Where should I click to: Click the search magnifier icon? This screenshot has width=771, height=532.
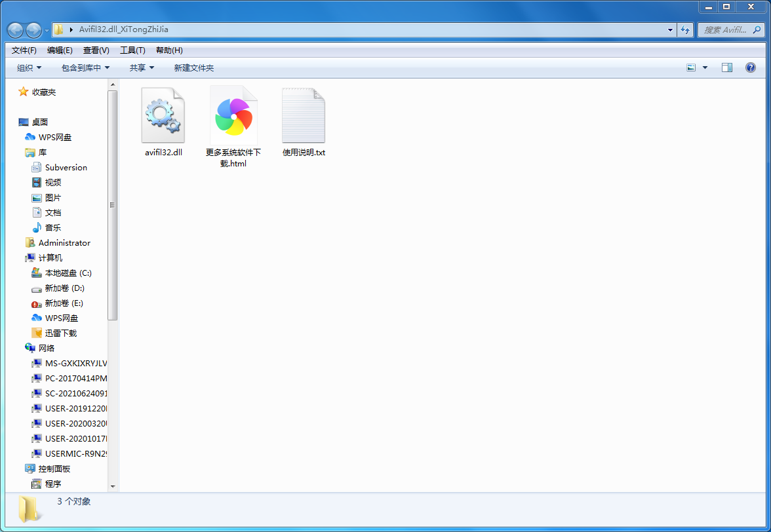pyautogui.click(x=757, y=29)
